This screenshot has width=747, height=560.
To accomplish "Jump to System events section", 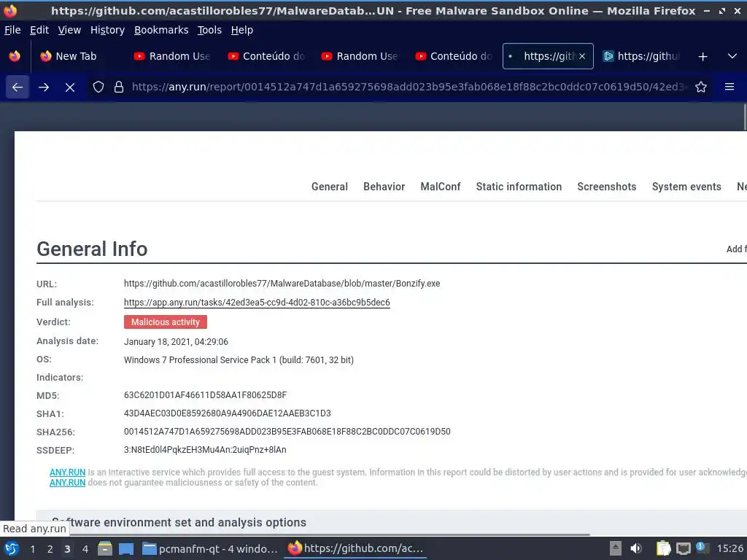I will click(686, 187).
